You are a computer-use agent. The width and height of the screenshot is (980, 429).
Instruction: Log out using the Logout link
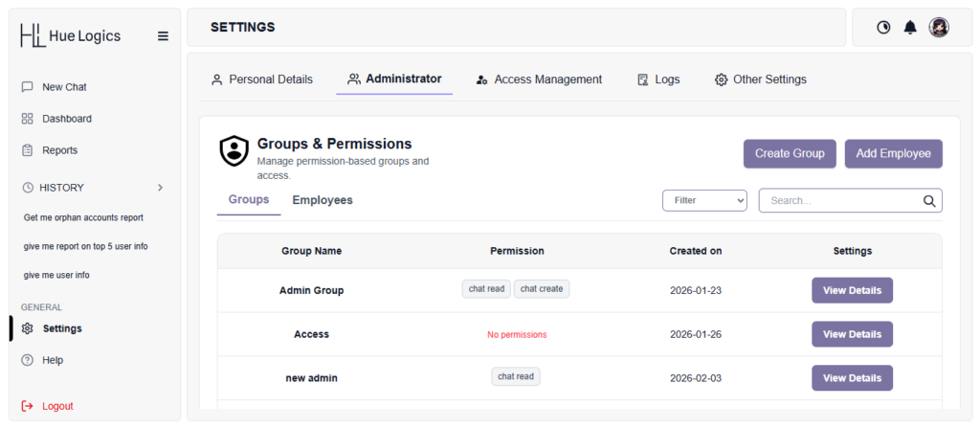pos(56,406)
